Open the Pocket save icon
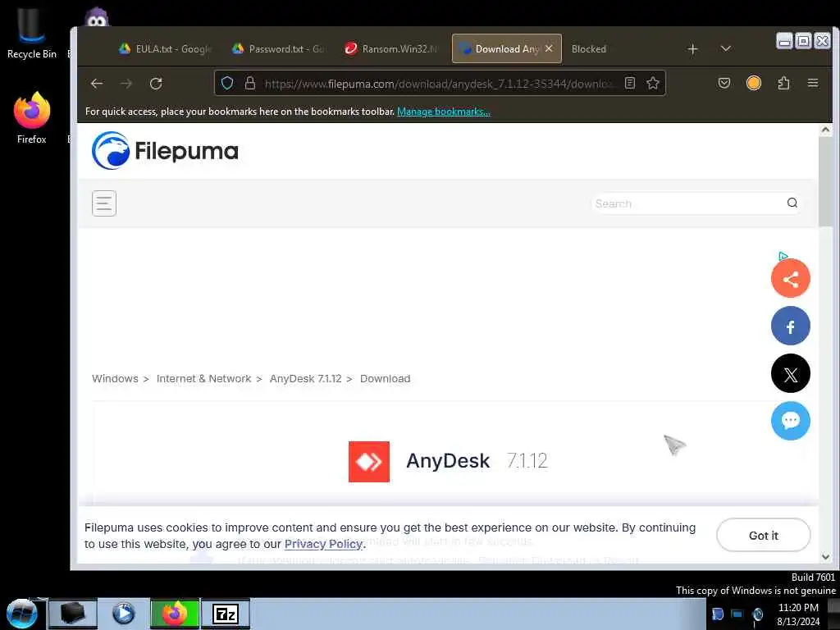Viewport: 840px width, 630px height. (x=724, y=83)
